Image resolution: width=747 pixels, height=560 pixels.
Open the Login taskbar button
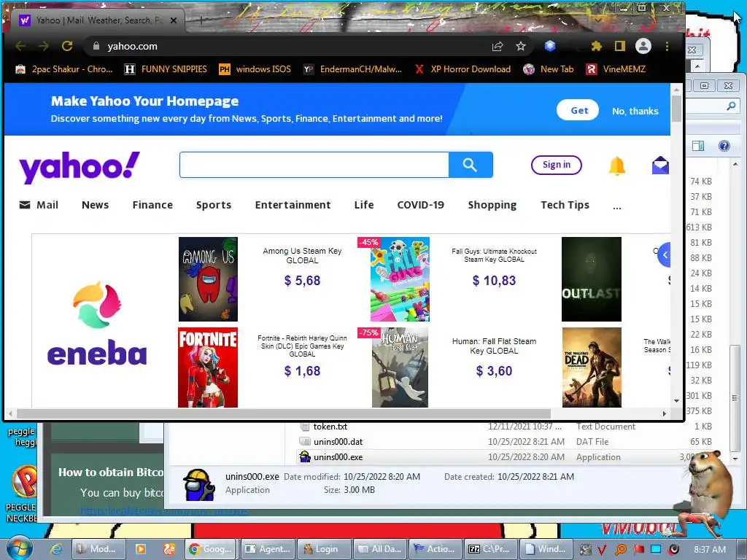[325, 549]
